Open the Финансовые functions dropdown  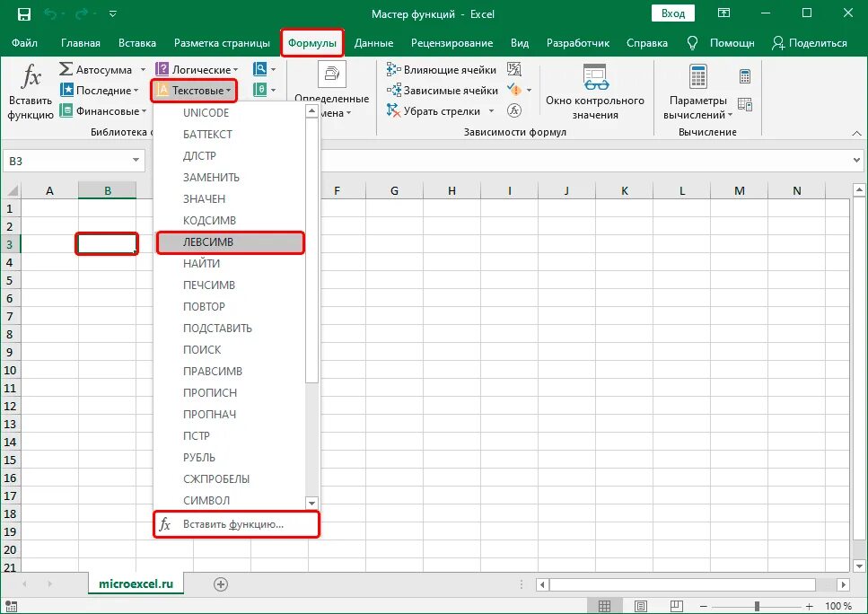pyautogui.click(x=103, y=110)
